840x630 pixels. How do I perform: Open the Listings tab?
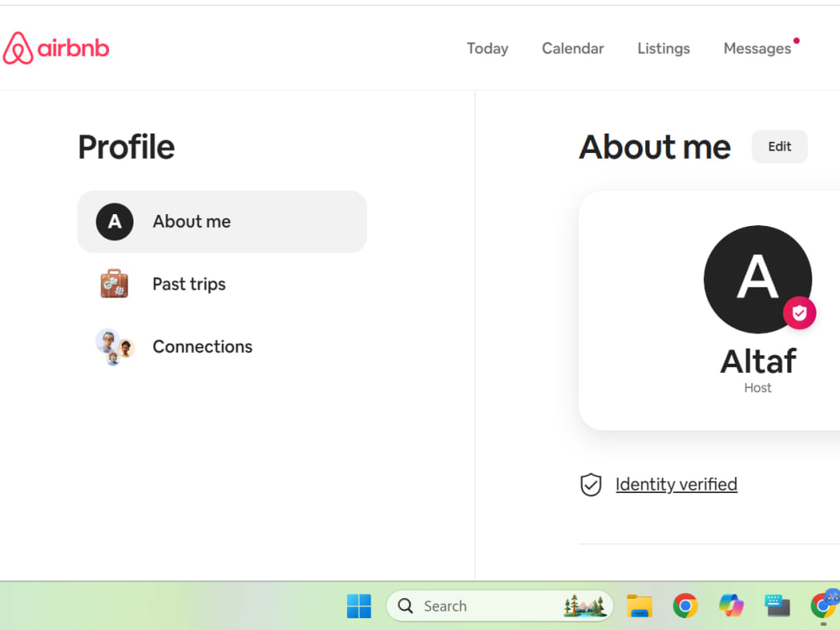tap(664, 48)
